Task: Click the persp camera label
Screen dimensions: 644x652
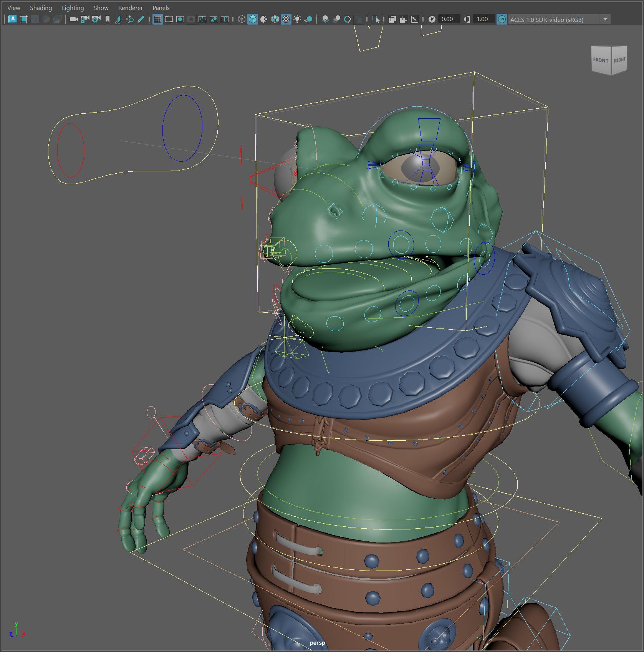Action: coord(317,643)
